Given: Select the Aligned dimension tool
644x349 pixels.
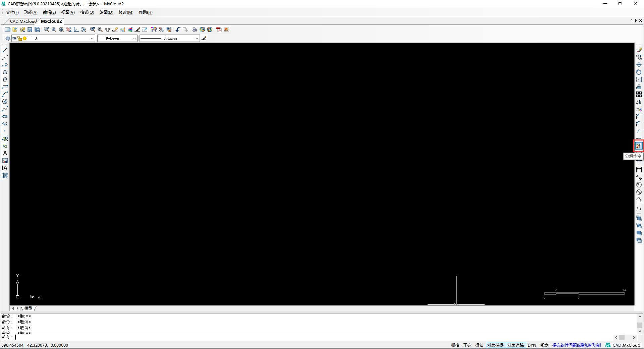Looking at the screenshot, I should coord(639,177).
